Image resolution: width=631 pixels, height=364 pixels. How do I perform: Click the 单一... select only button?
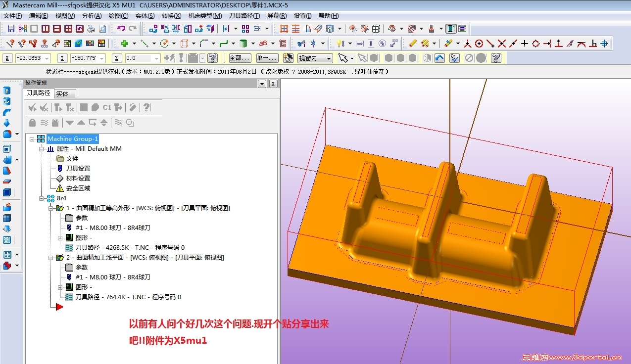[267, 58]
